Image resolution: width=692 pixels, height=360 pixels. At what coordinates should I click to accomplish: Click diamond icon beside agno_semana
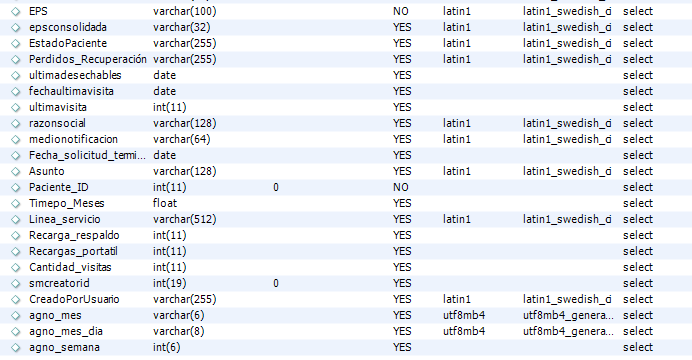pos(16,348)
